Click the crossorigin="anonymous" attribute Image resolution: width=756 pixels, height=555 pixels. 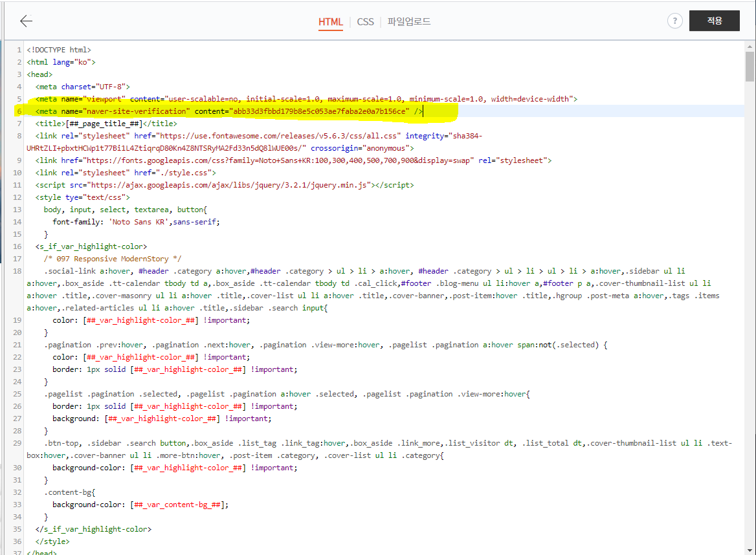[362, 148]
